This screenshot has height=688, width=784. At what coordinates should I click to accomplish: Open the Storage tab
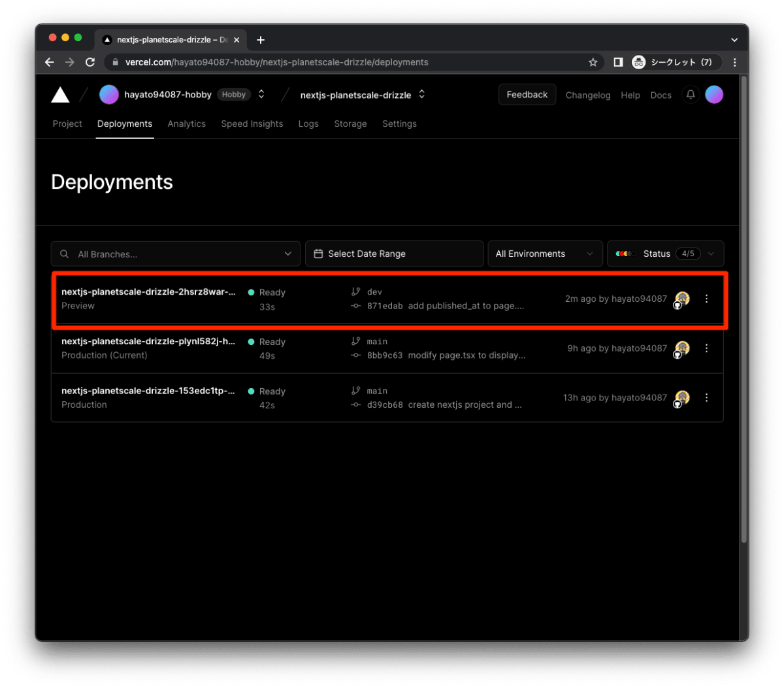click(x=350, y=123)
